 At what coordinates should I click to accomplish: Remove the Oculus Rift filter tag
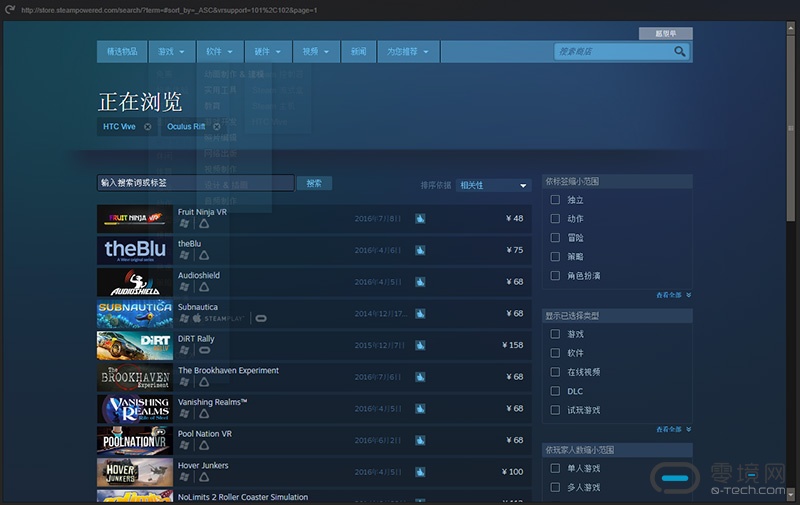click(x=217, y=127)
